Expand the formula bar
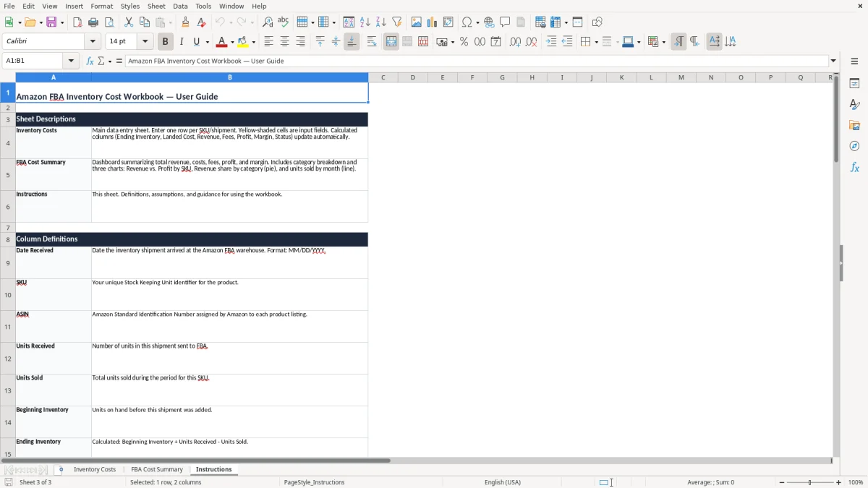Image resolution: width=868 pixels, height=488 pixels. coord(833,61)
